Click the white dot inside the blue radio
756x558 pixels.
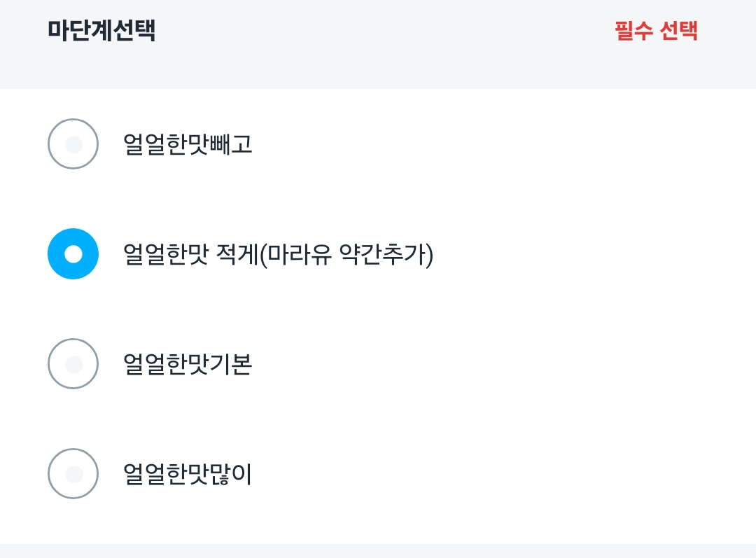73,253
